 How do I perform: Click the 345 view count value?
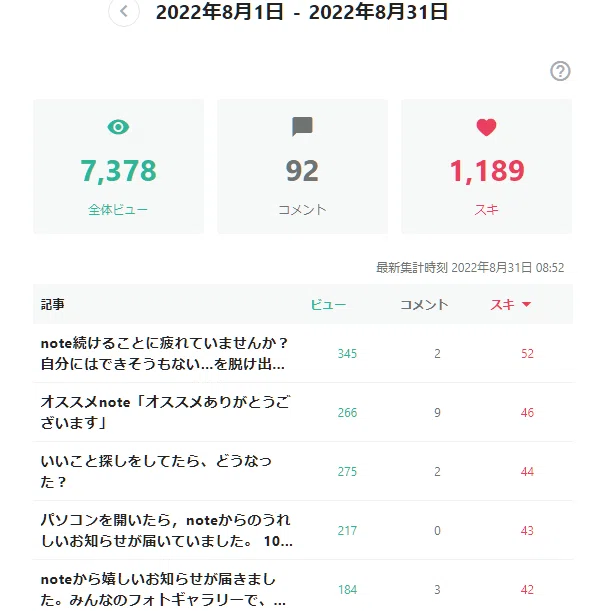(347, 353)
